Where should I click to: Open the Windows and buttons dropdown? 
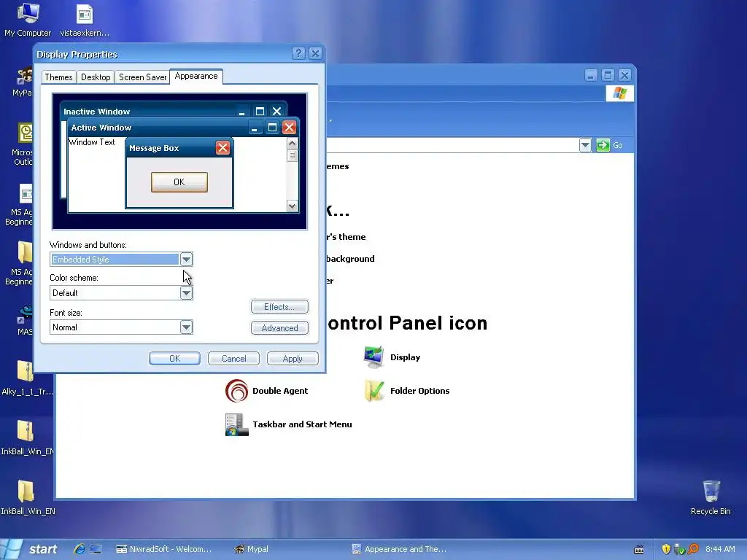(186, 260)
